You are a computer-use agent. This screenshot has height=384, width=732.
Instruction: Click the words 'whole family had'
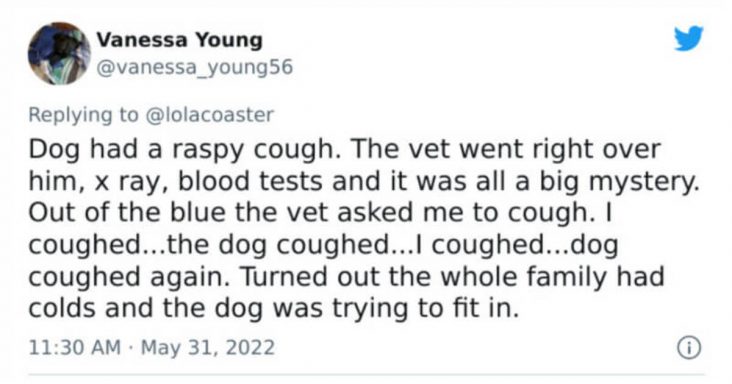pos(552,276)
